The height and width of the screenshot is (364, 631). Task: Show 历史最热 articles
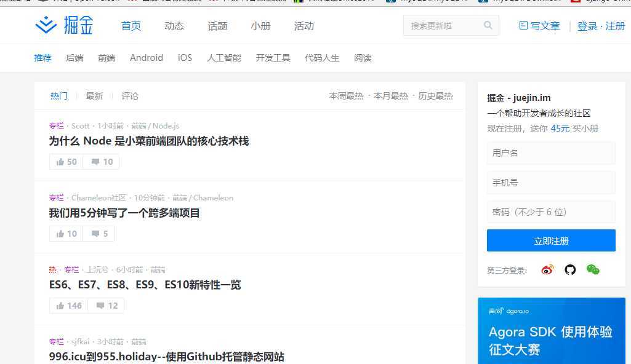[x=435, y=96]
